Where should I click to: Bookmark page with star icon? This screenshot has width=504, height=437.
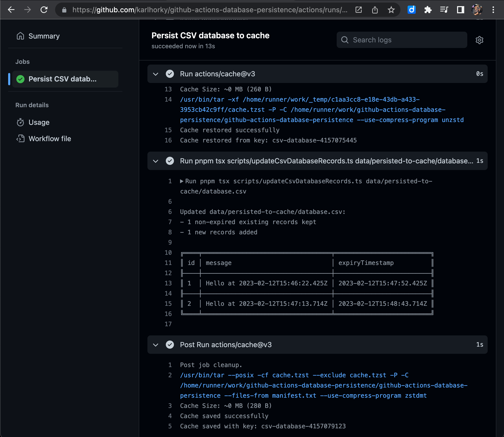391,10
